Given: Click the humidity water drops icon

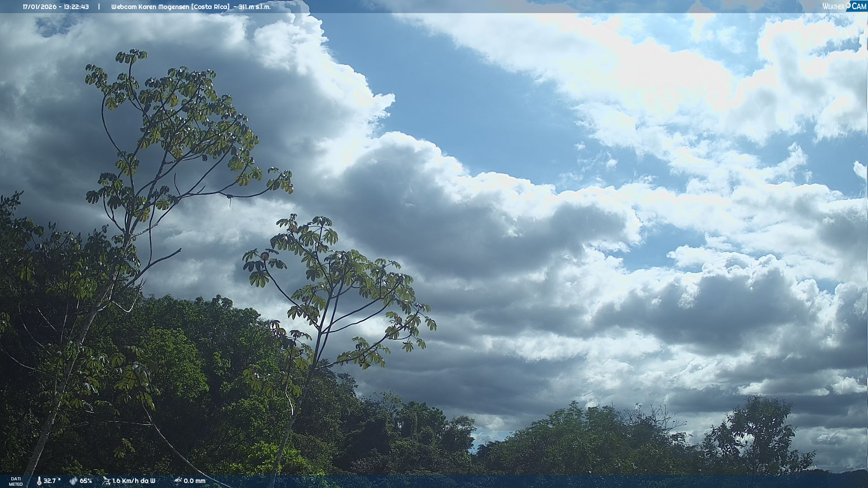Looking at the screenshot, I should point(73,481).
